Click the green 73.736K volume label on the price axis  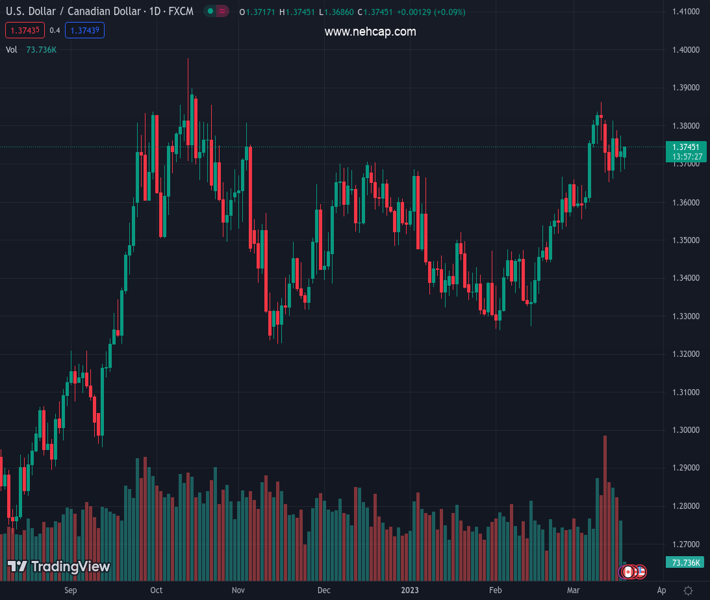coord(686,563)
